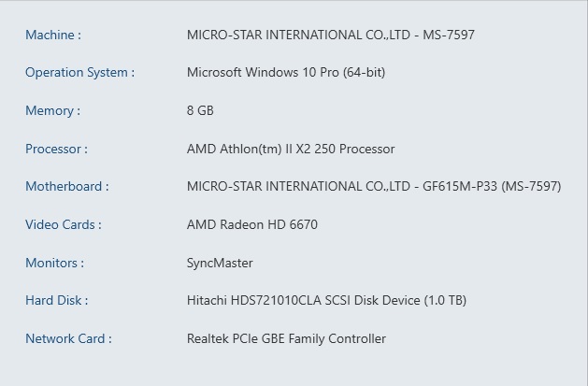Click the Memory label
Screen dimensions: 588x386
[53, 110]
